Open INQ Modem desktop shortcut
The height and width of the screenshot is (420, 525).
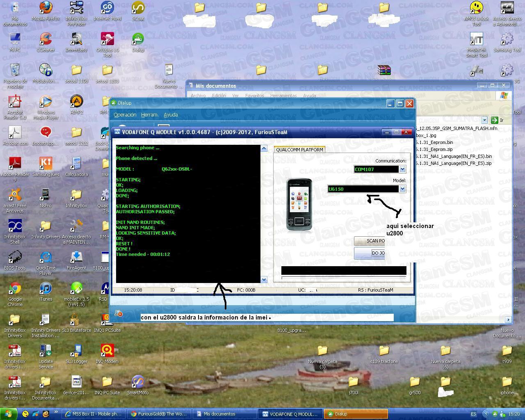pyautogui.click(x=107, y=354)
